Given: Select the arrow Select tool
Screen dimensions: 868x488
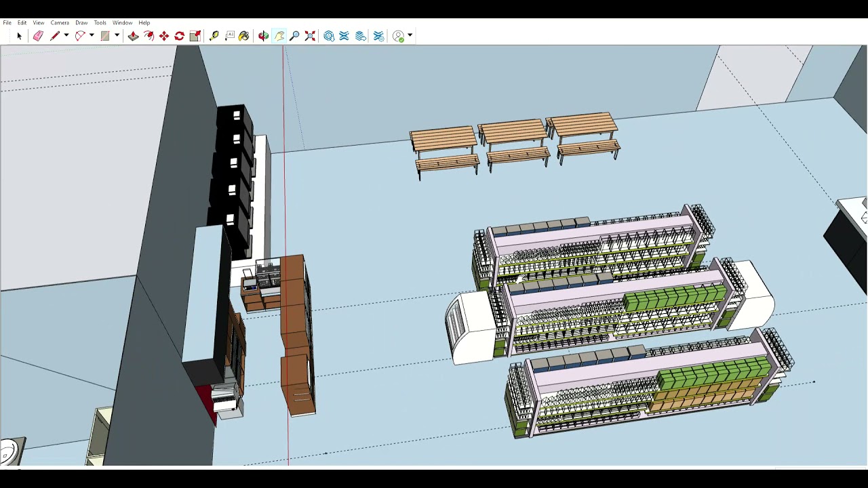Looking at the screenshot, I should 19,36.
